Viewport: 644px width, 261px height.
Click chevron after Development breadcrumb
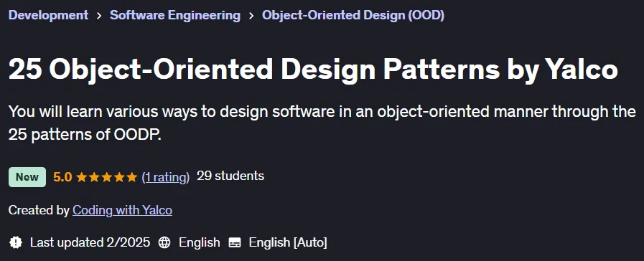point(99,16)
